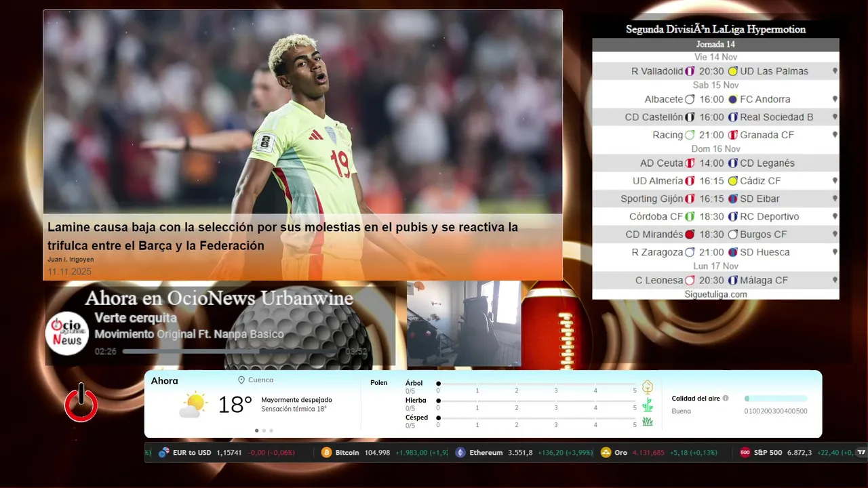Image resolution: width=868 pixels, height=488 pixels.
Task: Open the OcioNews round logo
Action: click(x=67, y=333)
